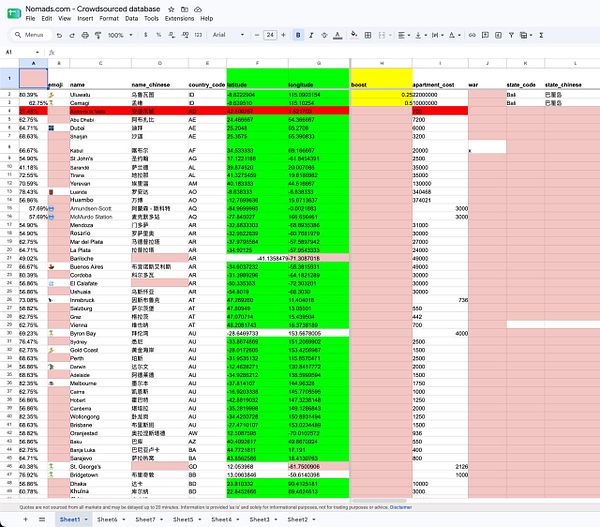This screenshot has width=600, height=527.
Task: Create a filter with funnel icon
Action: coord(511,35)
